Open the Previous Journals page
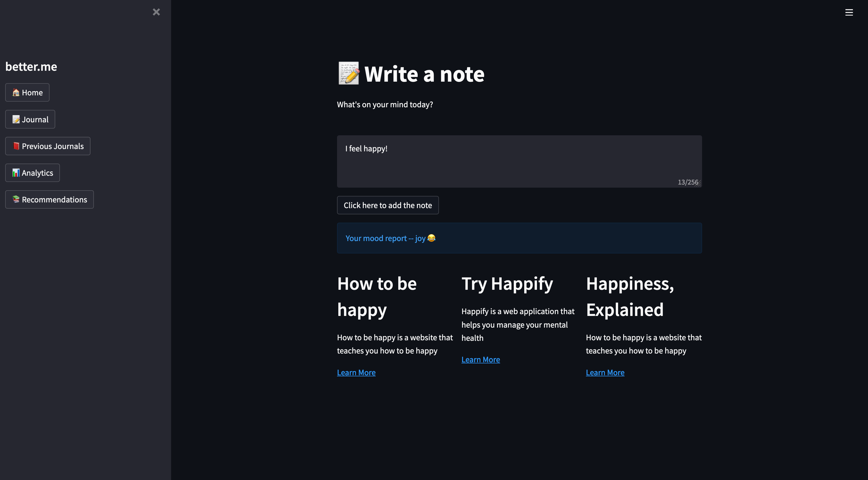 53,146
